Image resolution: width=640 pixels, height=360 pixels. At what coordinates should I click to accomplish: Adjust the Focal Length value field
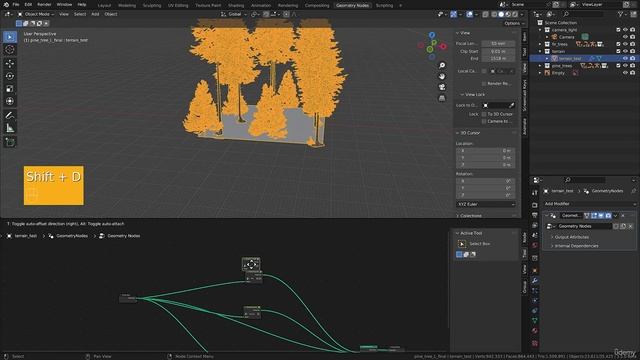point(498,44)
